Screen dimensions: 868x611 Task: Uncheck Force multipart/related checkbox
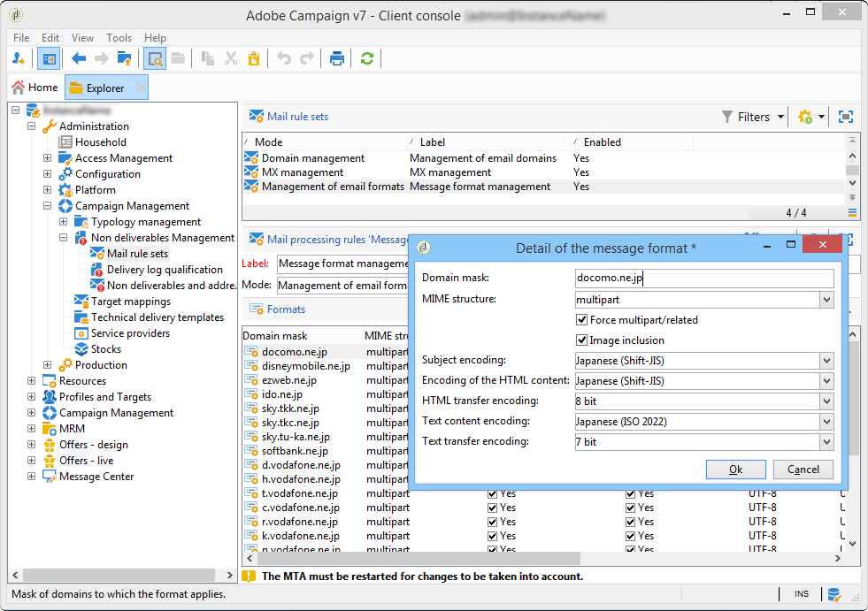click(581, 320)
